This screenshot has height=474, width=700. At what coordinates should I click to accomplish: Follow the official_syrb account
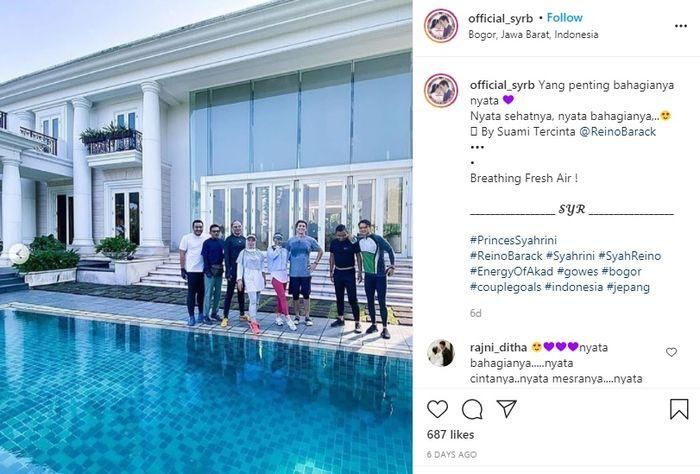pos(565,18)
